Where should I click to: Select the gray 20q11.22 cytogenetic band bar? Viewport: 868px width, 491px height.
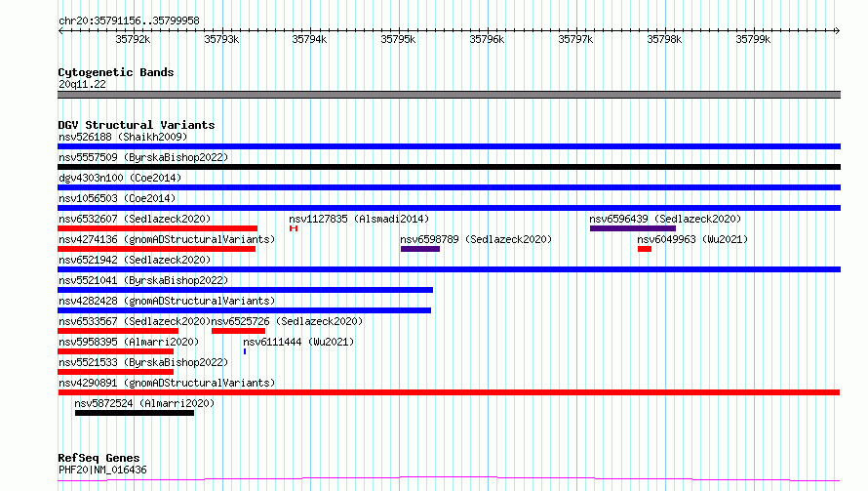[x=449, y=95]
